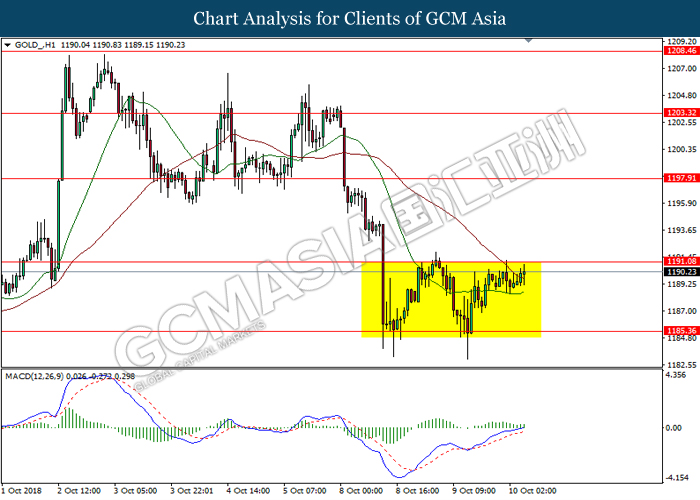
Task: Click the 1182.55 price scale value
Action: click(682, 365)
